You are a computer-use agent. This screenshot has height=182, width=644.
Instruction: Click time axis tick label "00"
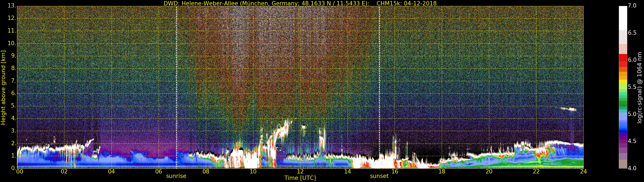click(x=20, y=171)
